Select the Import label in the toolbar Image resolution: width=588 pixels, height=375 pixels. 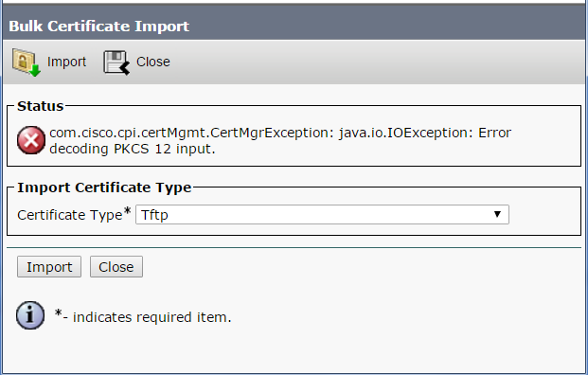point(66,62)
